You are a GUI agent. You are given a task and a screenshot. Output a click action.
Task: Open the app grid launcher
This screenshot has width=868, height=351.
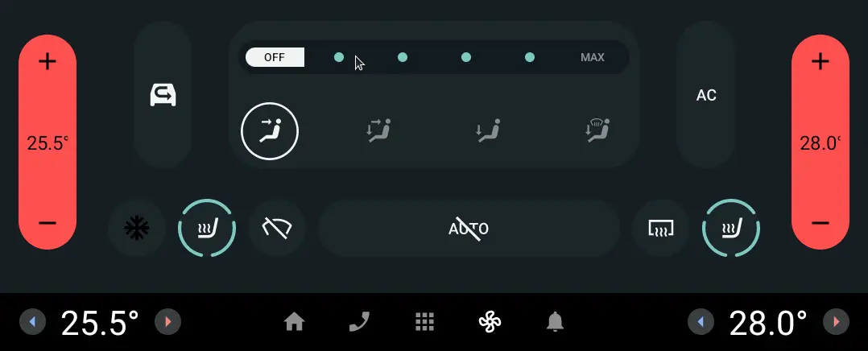click(x=424, y=322)
